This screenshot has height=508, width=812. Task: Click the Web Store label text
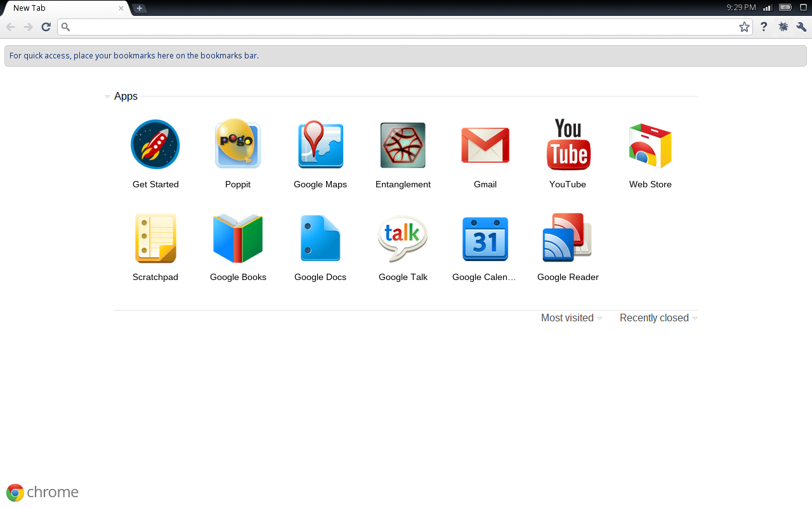click(x=650, y=184)
